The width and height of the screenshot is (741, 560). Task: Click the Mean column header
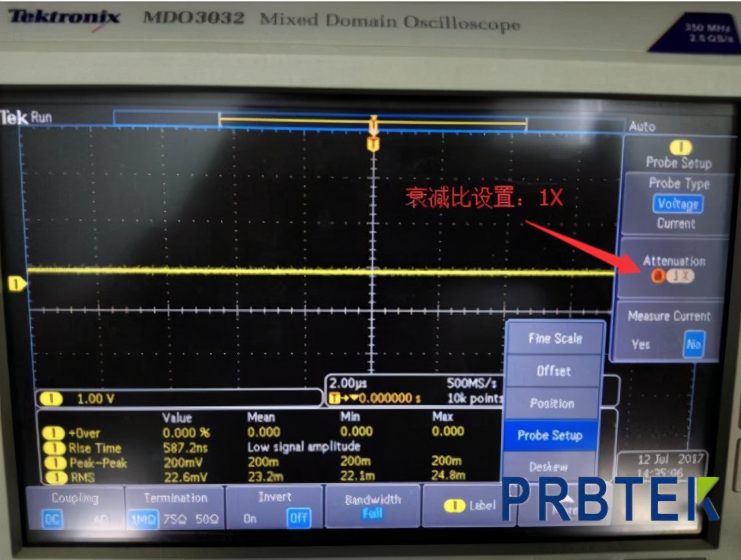pyautogui.click(x=261, y=417)
